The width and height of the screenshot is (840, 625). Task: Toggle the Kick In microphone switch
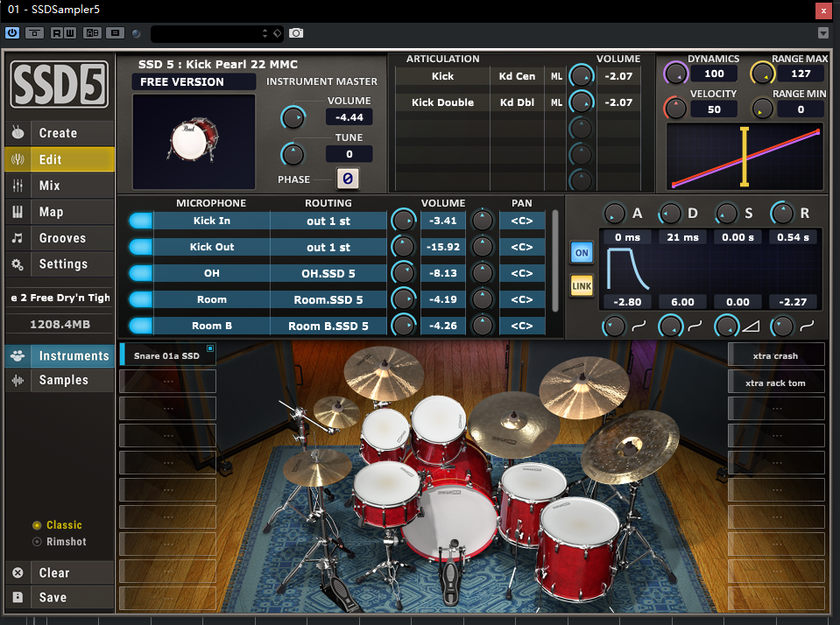140,221
